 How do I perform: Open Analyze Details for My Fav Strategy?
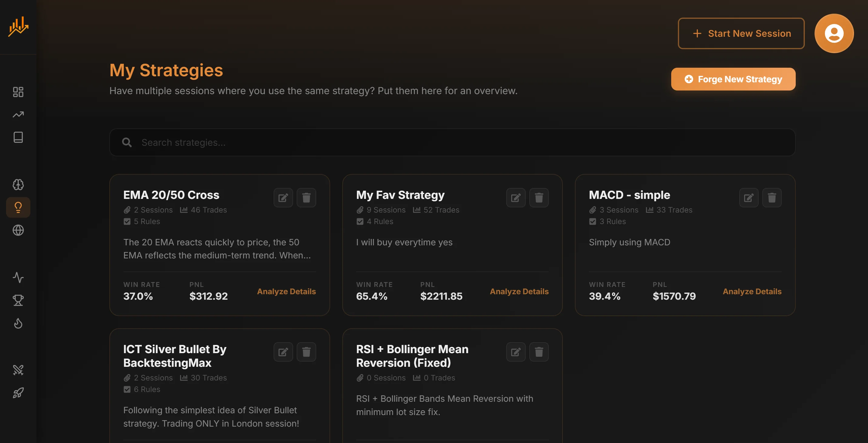pyautogui.click(x=519, y=291)
